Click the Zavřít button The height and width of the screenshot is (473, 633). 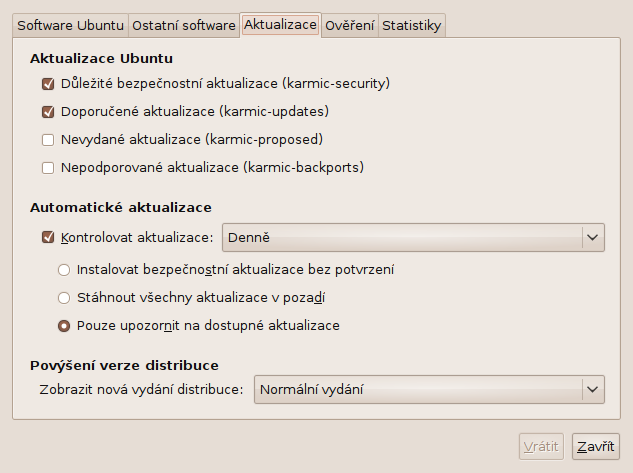point(595,446)
